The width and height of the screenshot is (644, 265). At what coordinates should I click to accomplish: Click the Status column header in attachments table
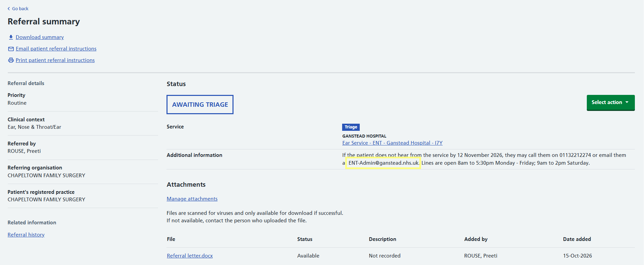pyautogui.click(x=305, y=239)
